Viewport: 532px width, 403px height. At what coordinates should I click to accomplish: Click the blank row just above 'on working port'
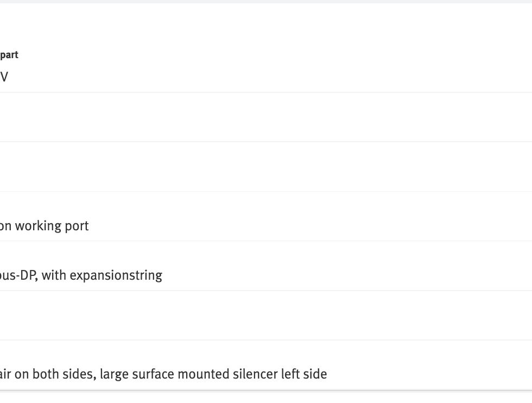pos(266,167)
